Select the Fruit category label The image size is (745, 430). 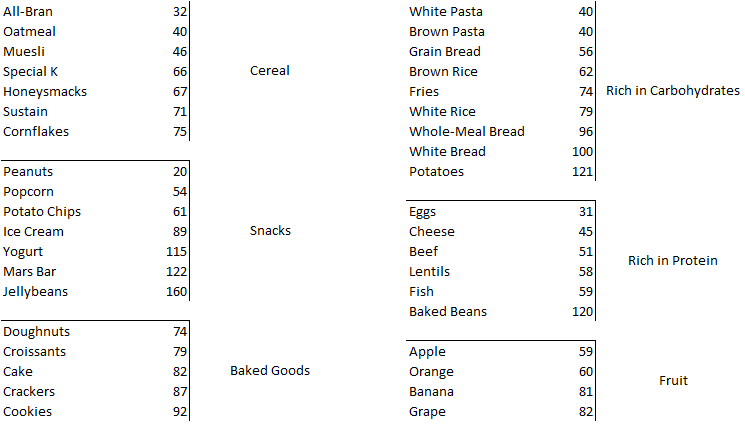pos(673,381)
